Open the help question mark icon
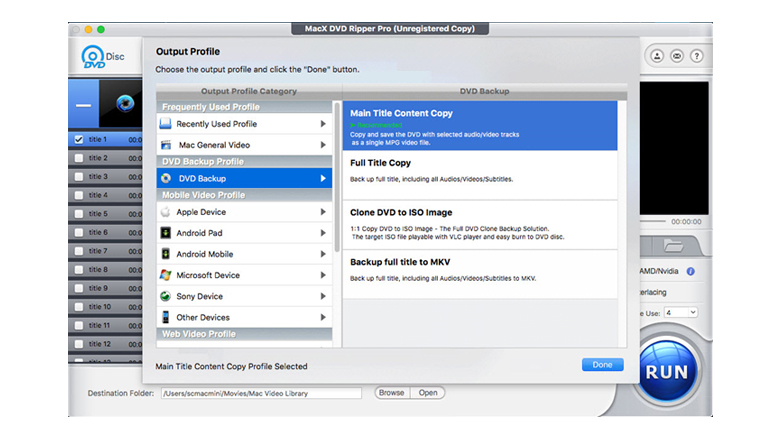This screenshot has width=780, height=438. tap(696, 56)
